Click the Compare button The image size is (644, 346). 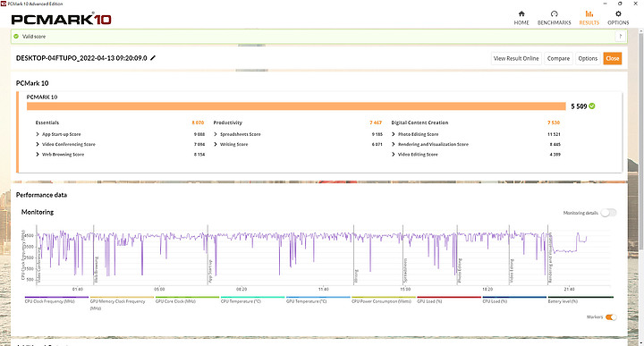[x=558, y=58]
